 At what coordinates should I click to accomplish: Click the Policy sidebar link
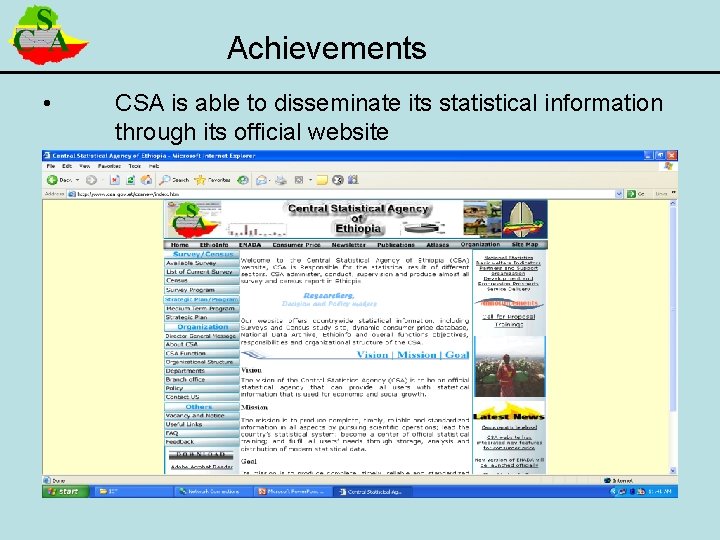point(202,388)
